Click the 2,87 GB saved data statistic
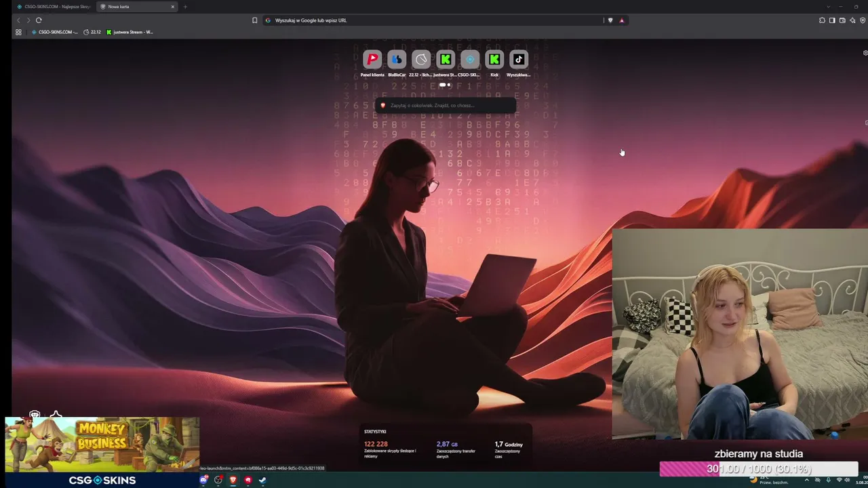 [456, 449]
